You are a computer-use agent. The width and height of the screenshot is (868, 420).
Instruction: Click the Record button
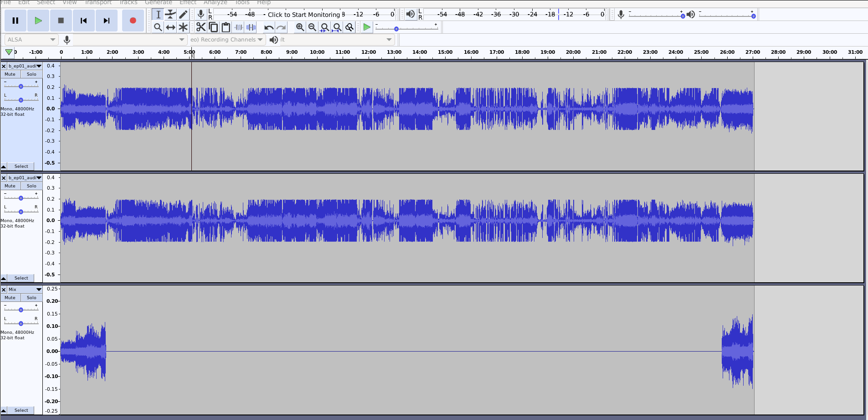(133, 21)
